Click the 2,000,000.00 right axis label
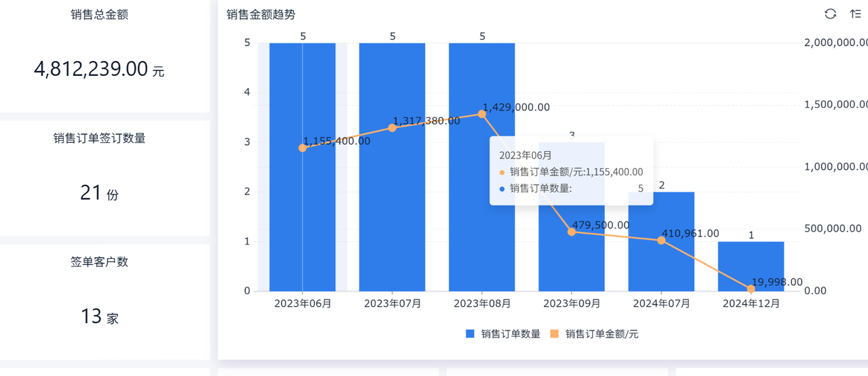The image size is (868, 376). 835,42
